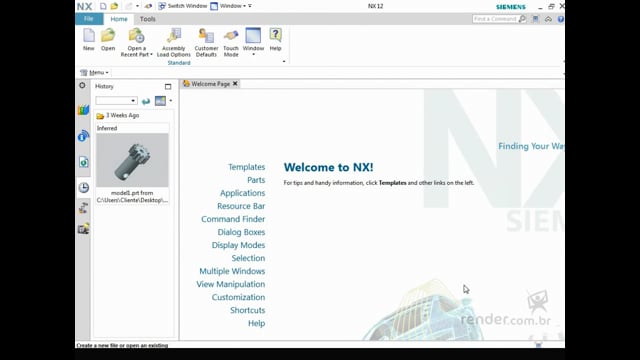Open the Web Browser tab in resource bar
The height and width of the screenshot is (360, 640).
[83, 162]
